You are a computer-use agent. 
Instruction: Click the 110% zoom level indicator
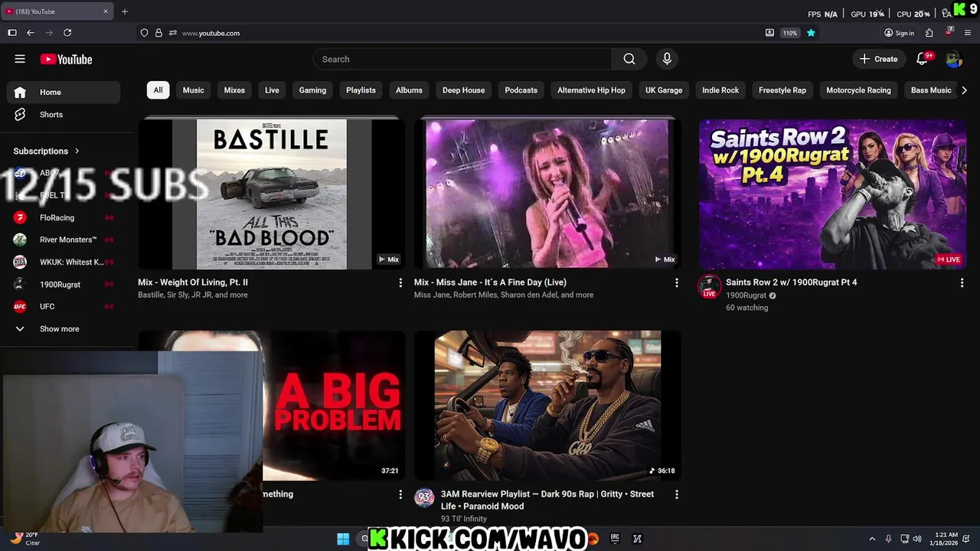pyautogui.click(x=790, y=33)
